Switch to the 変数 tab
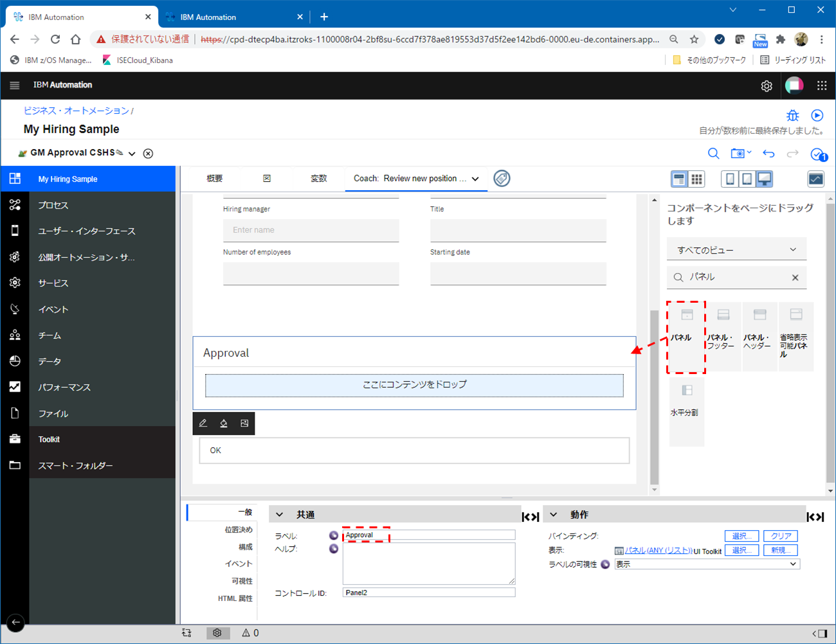Screen dimensions: 836x644 [x=319, y=179]
